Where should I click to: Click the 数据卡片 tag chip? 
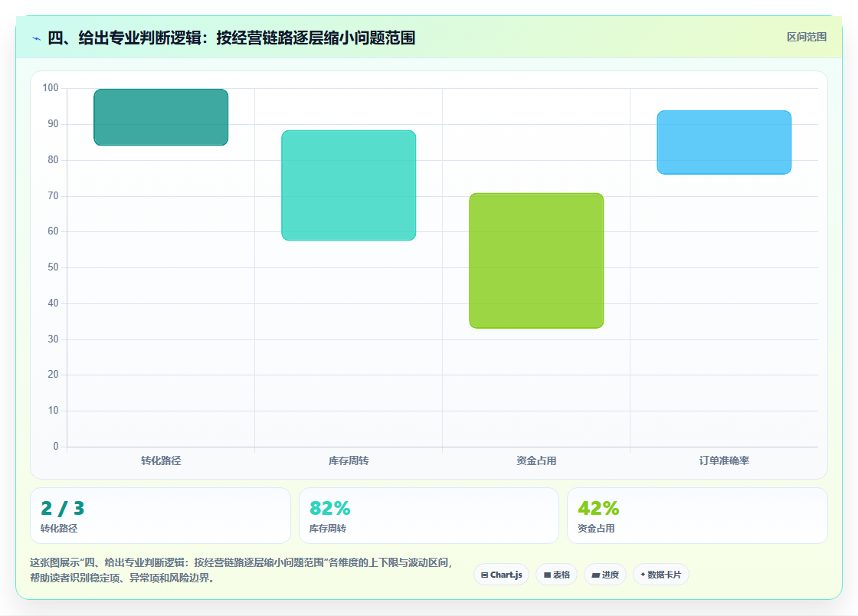(x=661, y=575)
